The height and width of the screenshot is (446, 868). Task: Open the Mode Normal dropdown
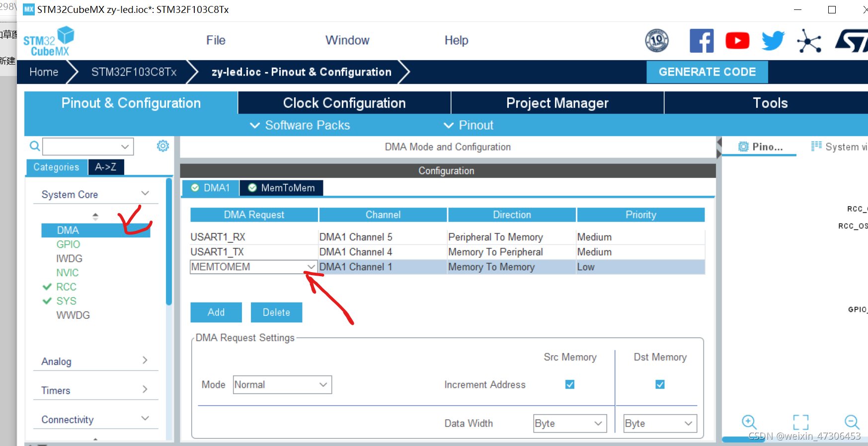(x=282, y=385)
